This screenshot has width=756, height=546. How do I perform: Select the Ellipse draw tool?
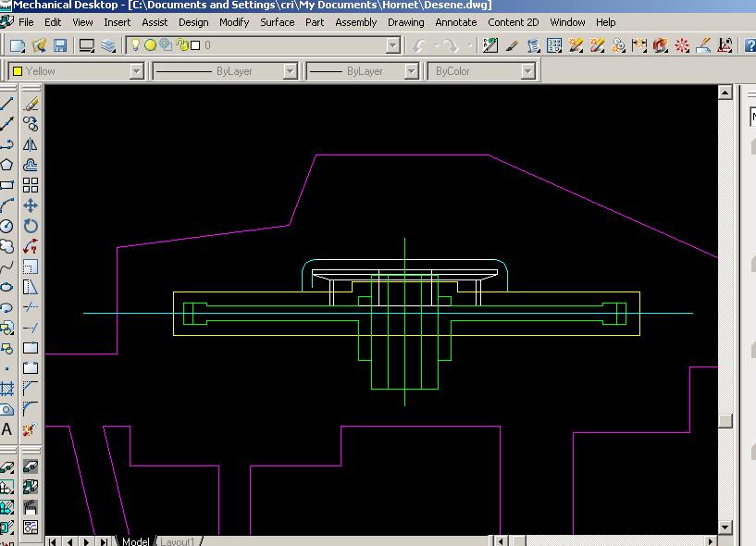click(x=6, y=287)
